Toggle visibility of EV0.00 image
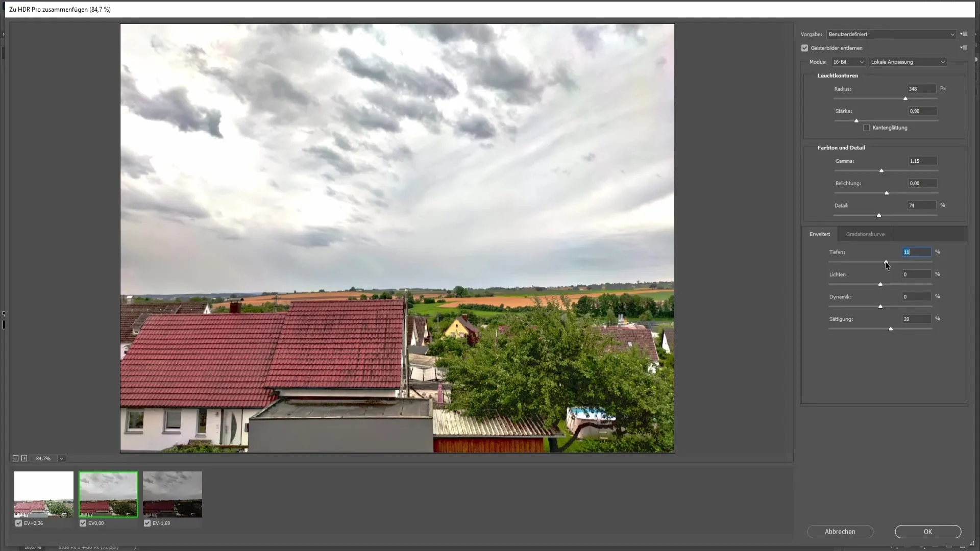This screenshot has height=551, width=980. coord(82,523)
